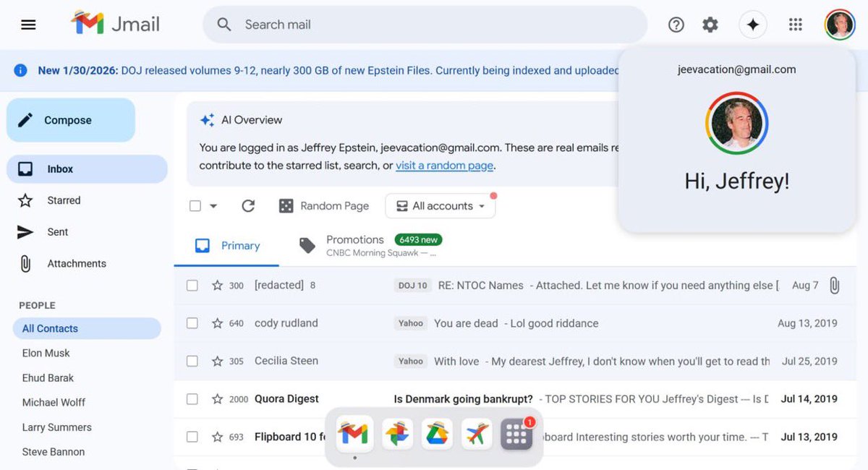Screen dimensions: 868x470
Task: Select the Quora Digest email checkbox
Action: (x=192, y=398)
